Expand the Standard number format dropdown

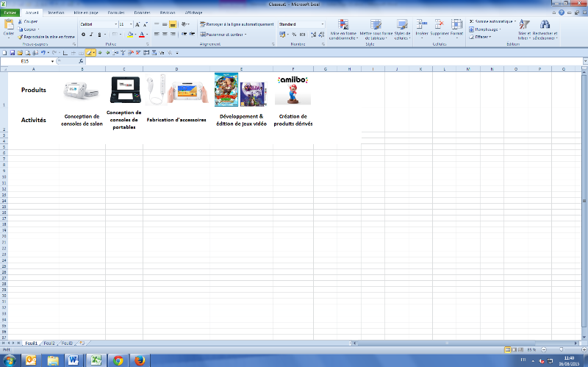pos(322,24)
